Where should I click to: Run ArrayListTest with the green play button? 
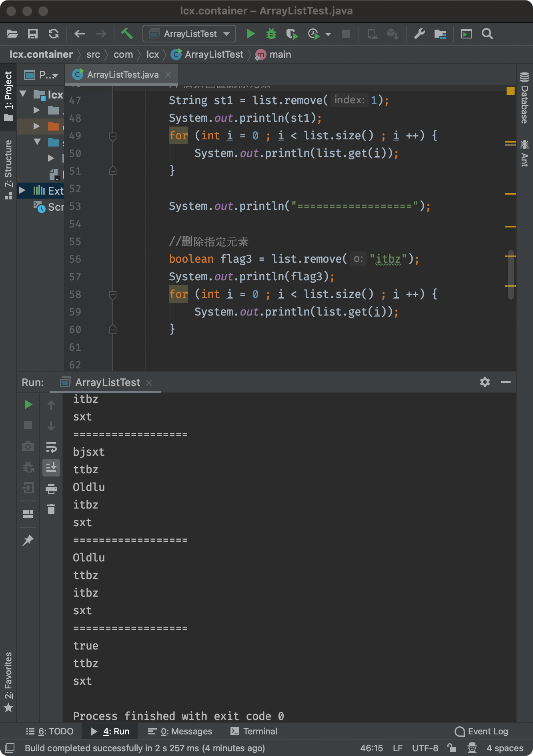(251, 34)
